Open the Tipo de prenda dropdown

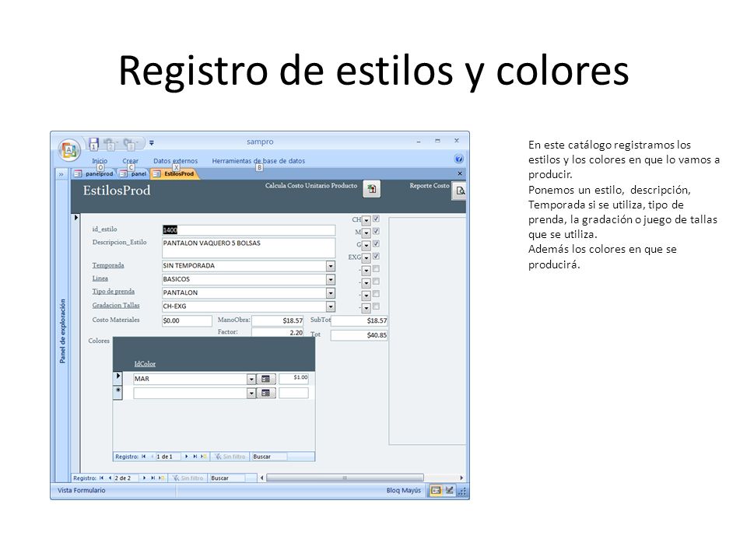[x=331, y=293]
